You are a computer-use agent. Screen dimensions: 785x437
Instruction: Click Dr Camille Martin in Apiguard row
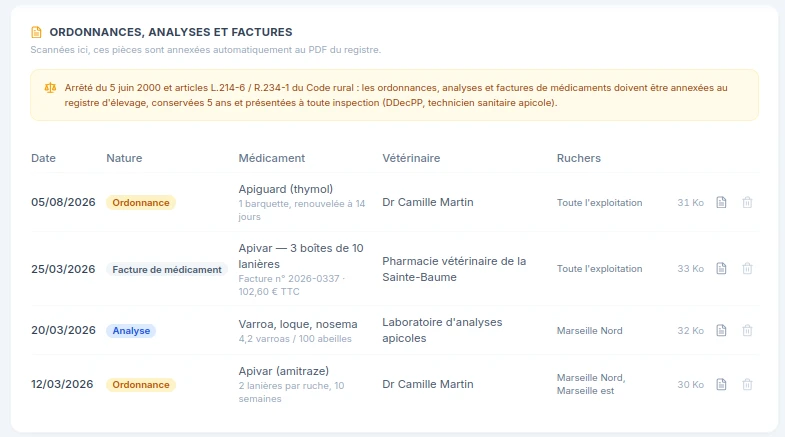click(x=428, y=202)
